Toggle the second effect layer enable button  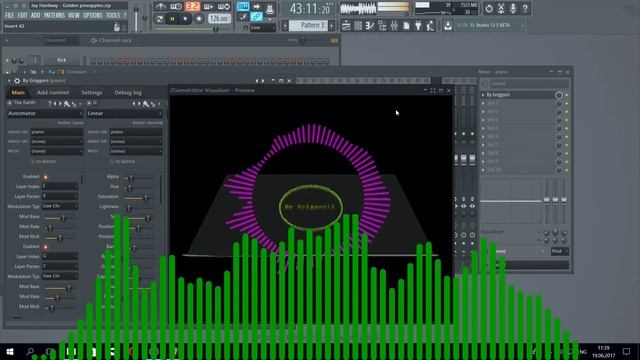(89, 103)
